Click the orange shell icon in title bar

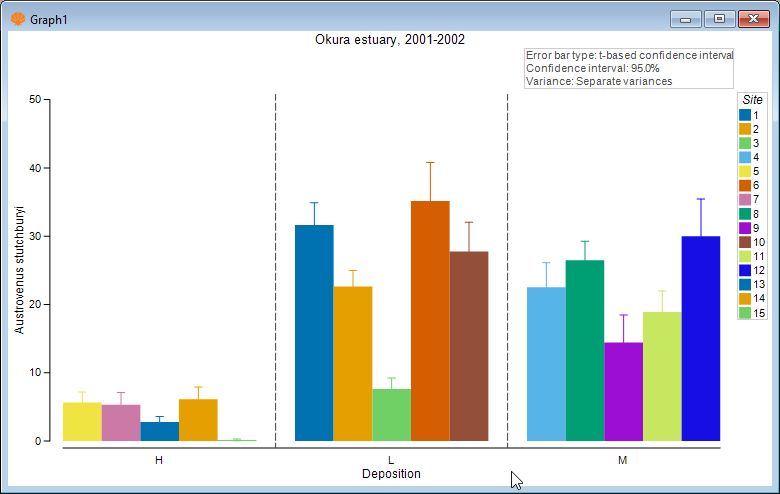point(18,19)
